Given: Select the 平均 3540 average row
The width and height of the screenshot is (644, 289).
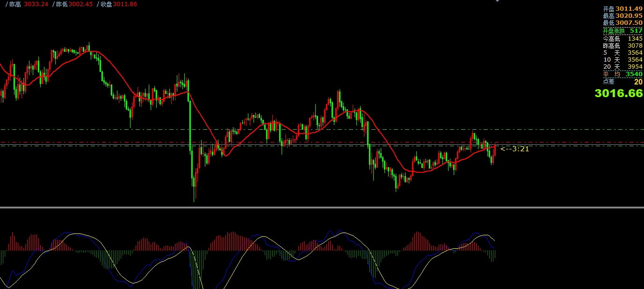Looking at the screenshot, I should click(622, 74).
